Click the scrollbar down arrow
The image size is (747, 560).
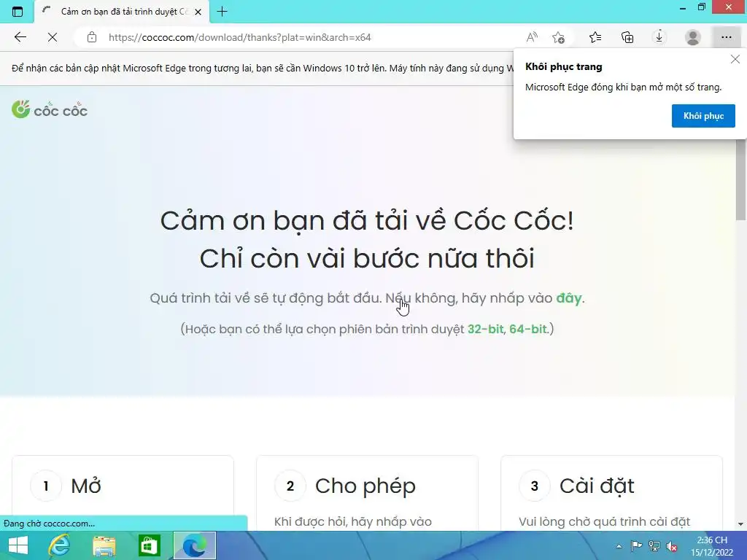(x=741, y=524)
